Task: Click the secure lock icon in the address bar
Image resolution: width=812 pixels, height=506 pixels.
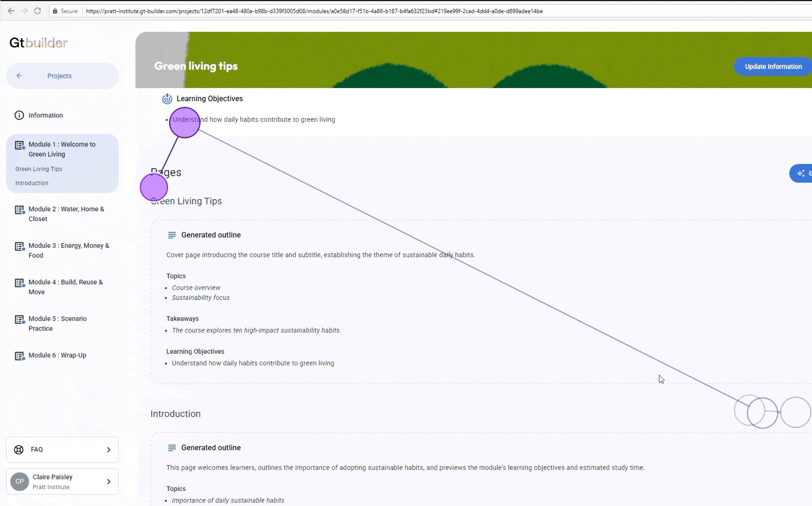Action: [55, 11]
